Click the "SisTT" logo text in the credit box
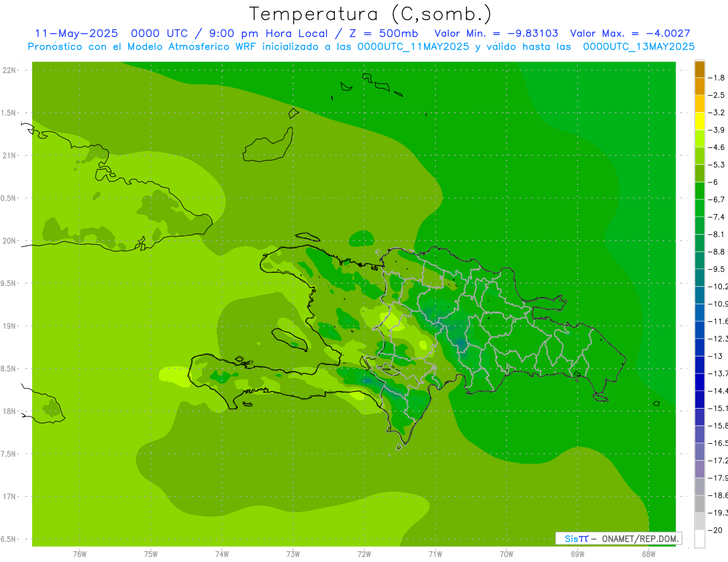Image resolution: width=728 pixels, height=562 pixels. coord(576,538)
